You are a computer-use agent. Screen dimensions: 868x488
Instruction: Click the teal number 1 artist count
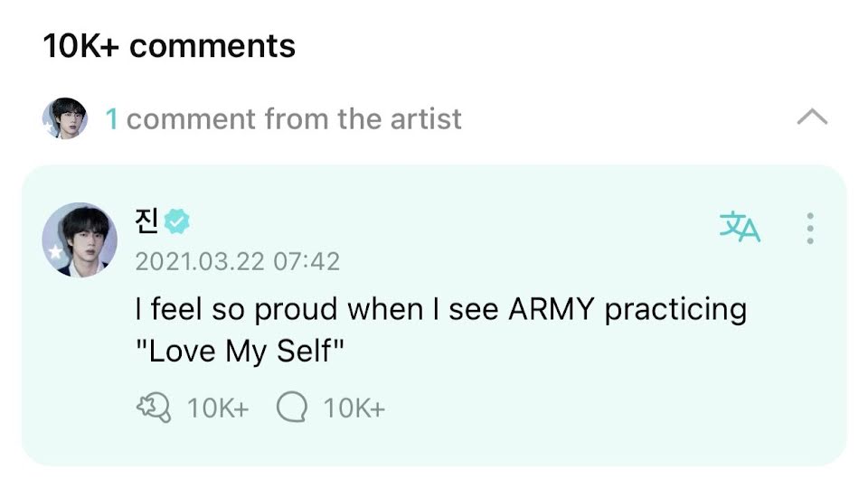pyautogui.click(x=112, y=118)
